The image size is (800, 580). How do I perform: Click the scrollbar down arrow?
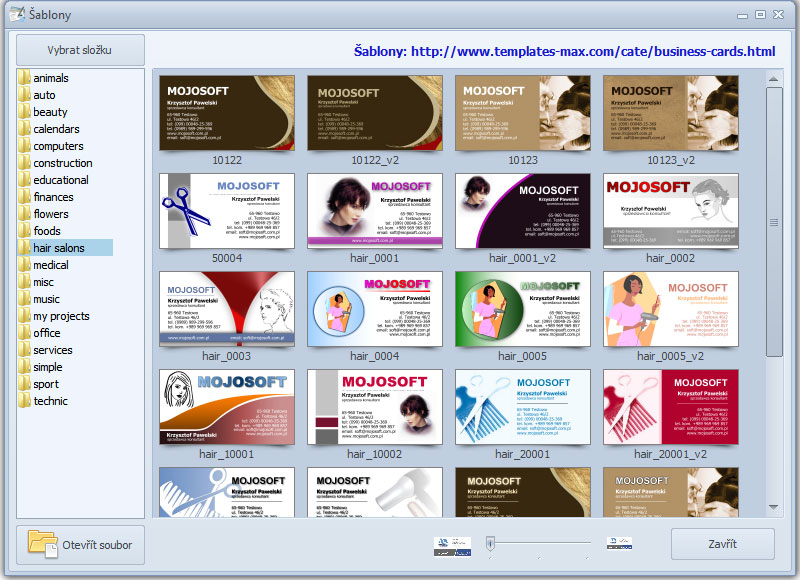click(x=774, y=508)
